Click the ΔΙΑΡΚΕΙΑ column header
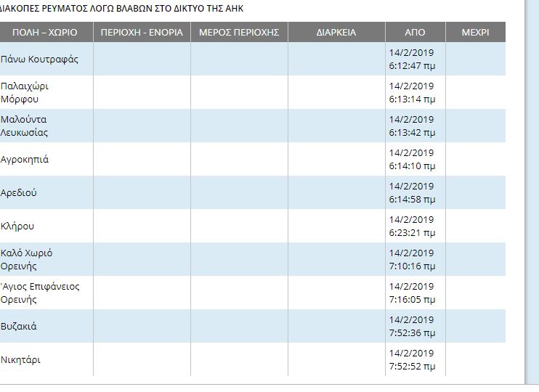 tap(336, 33)
